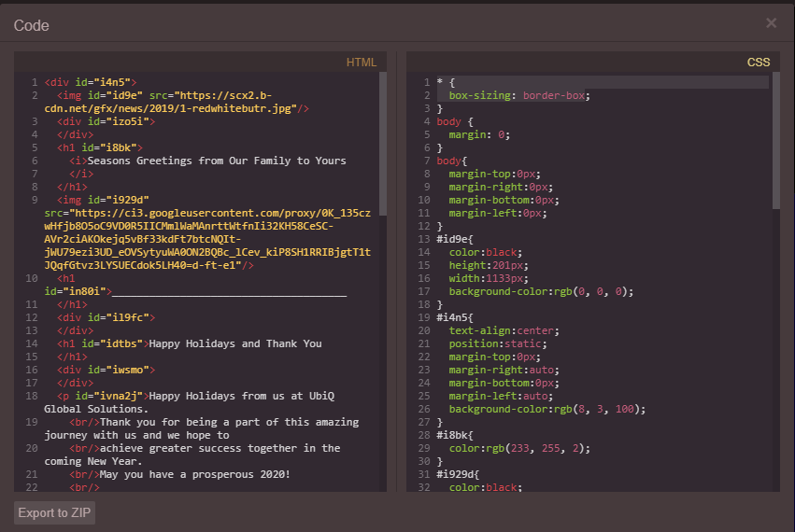Click the CSS '* {' selector on line 1

tap(446, 82)
